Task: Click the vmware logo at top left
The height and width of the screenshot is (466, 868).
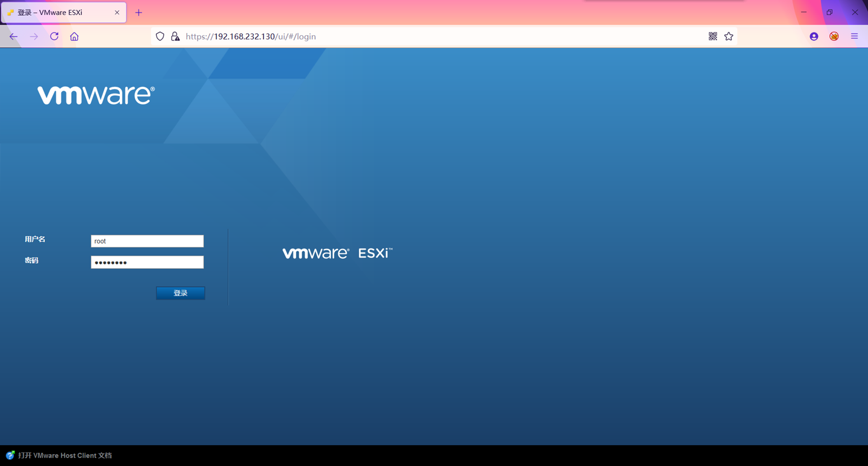Action: coord(96,95)
